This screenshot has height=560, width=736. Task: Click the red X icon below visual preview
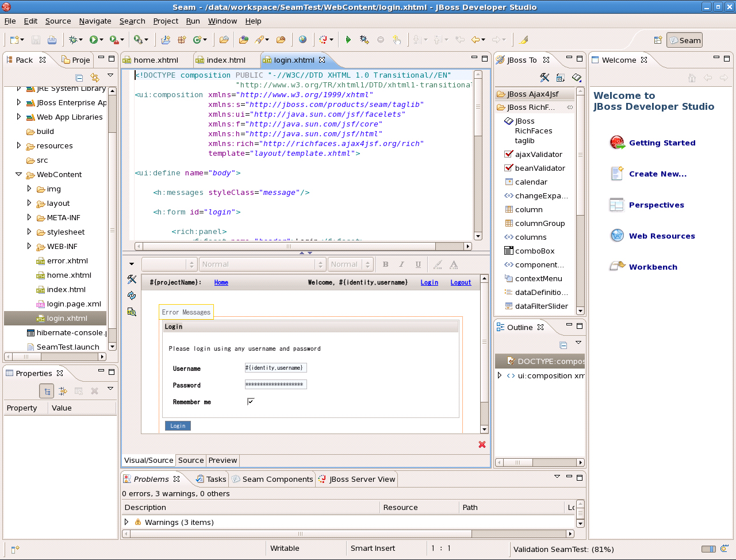pos(482,444)
